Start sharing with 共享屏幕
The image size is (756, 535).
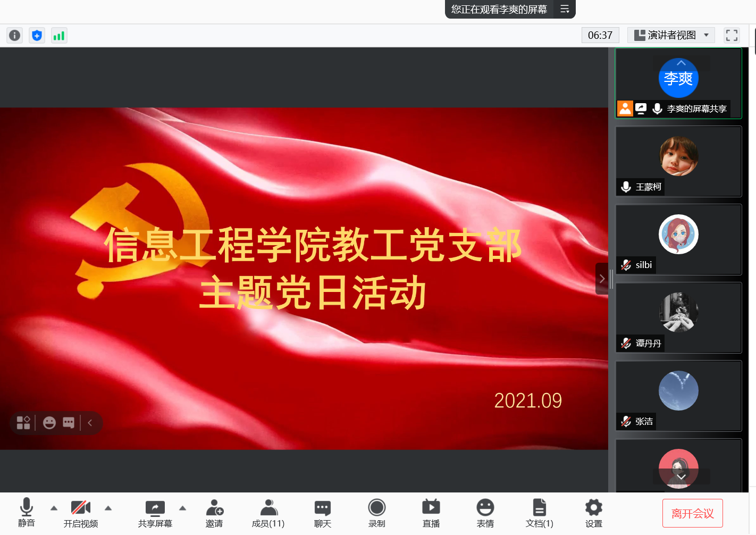tap(155, 513)
